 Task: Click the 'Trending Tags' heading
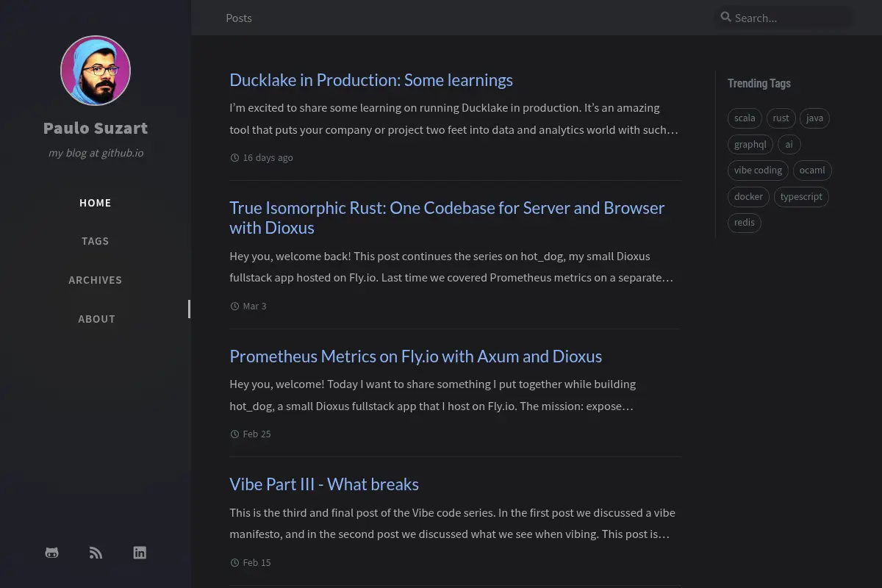tap(759, 84)
